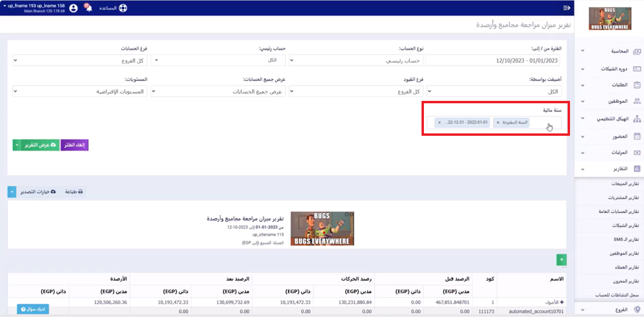Open the فرع القيود dropdown
Image resolution: width=644 pixels, height=317 pixels.
coord(357,91)
